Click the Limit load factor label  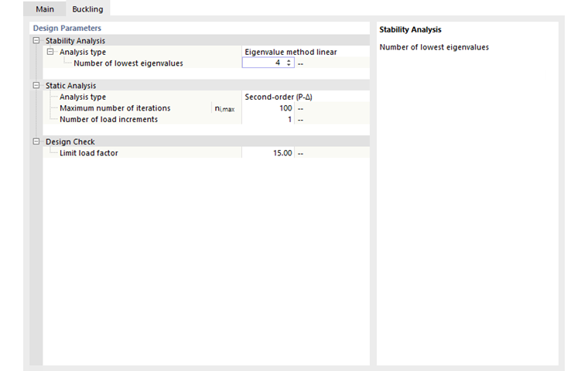pyautogui.click(x=89, y=153)
